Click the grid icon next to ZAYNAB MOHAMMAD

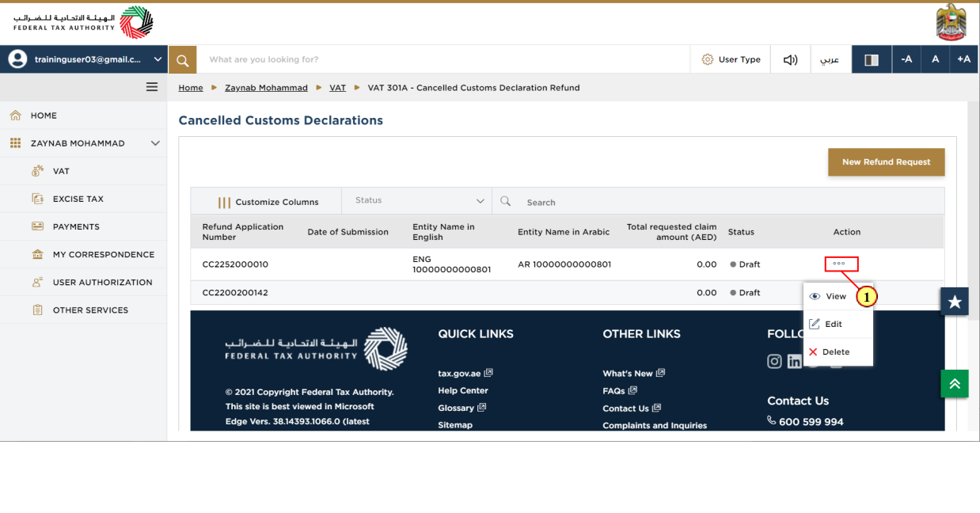pyautogui.click(x=15, y=143)
